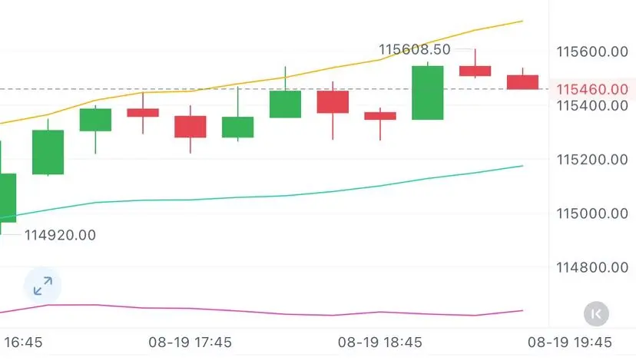This screenshot has height=364, width=636.
Task: Tap the low price marker 114920.00
Action: [x=60, y=235]
